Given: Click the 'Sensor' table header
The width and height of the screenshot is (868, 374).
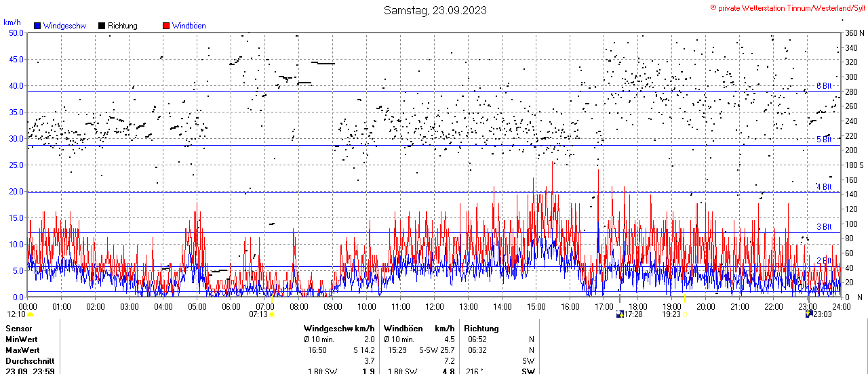Looking at the screenshot, I should pos(18,328).
